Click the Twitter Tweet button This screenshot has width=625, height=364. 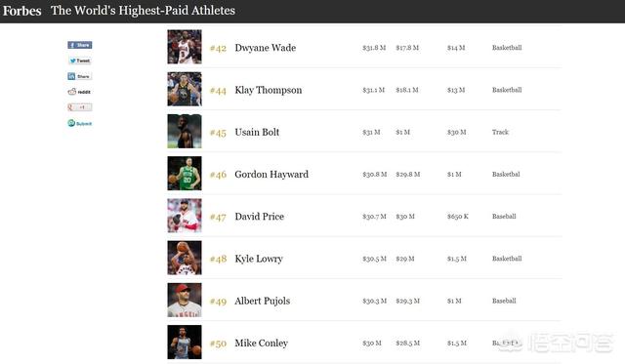[x=80, y=61]
